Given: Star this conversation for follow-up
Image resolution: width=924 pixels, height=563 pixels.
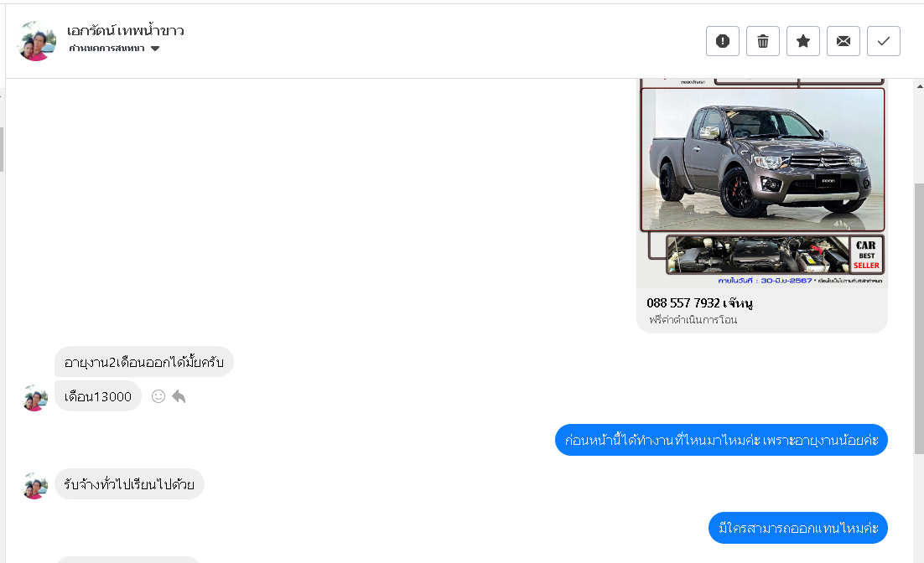Looking at the screenshot, I should 802,41.
